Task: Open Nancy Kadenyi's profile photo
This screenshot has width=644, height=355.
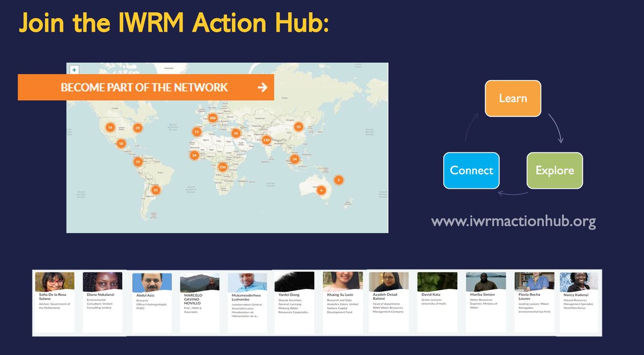Action: pos(579,281)
